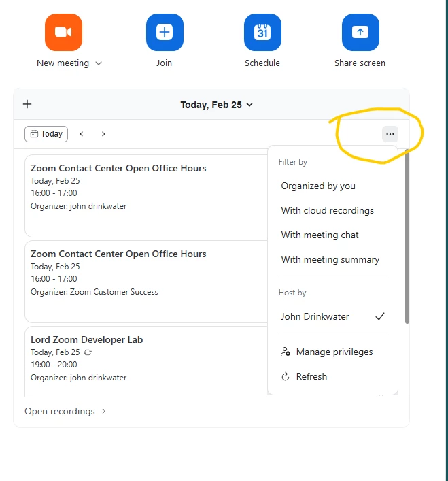Jump to Today in the calendar
The width and height of the screenshot is (448, 481).
[46, 134]
